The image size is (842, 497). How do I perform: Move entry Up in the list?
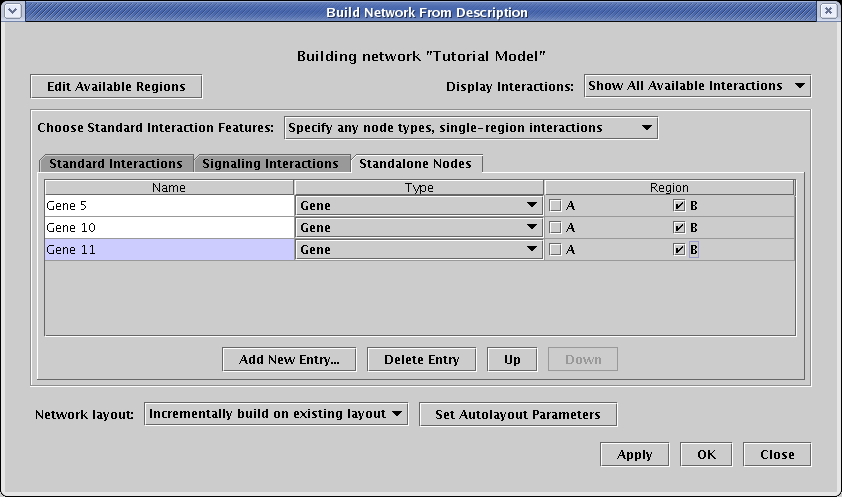512,360
